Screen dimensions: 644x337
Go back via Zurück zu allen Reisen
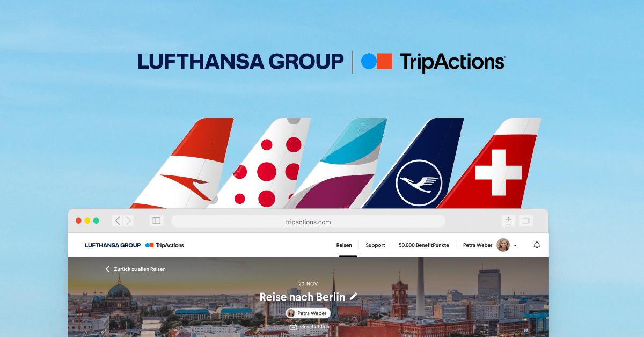pos(135,269)
